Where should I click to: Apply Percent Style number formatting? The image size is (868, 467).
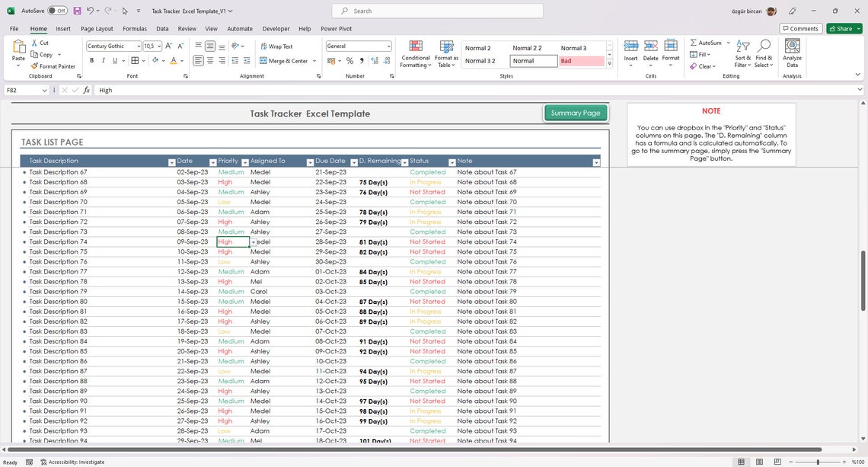pos(349,60)
